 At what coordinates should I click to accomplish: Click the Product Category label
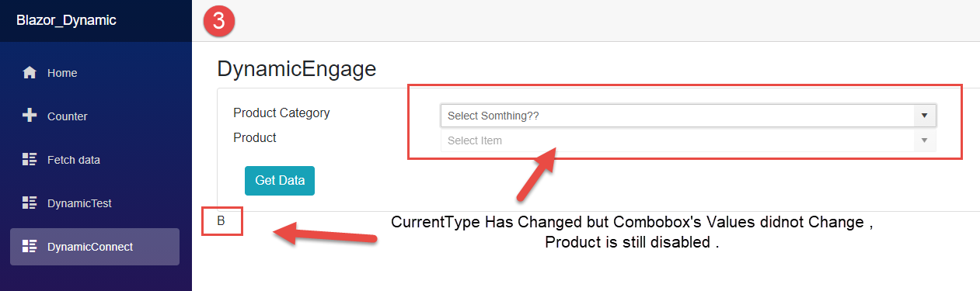click(281, 113)
